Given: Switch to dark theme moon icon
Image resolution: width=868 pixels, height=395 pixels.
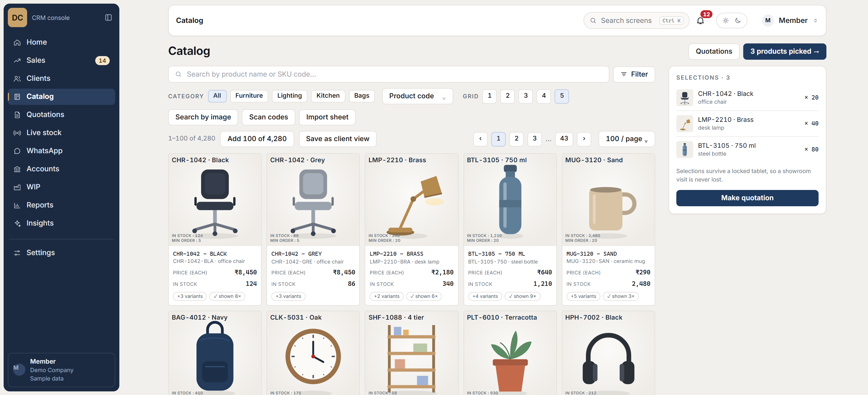Looking at the screenshot, I should pyautogui.click(x=738, y=21).
